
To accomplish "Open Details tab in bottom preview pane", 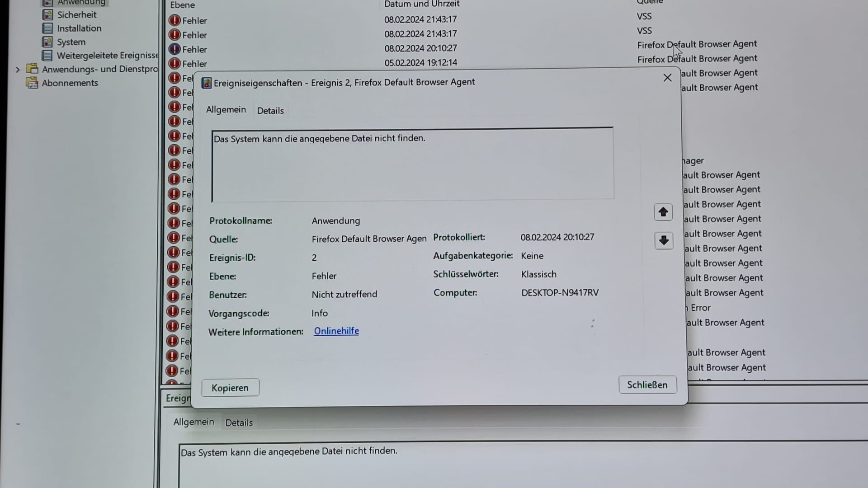I will click(239, 422).
